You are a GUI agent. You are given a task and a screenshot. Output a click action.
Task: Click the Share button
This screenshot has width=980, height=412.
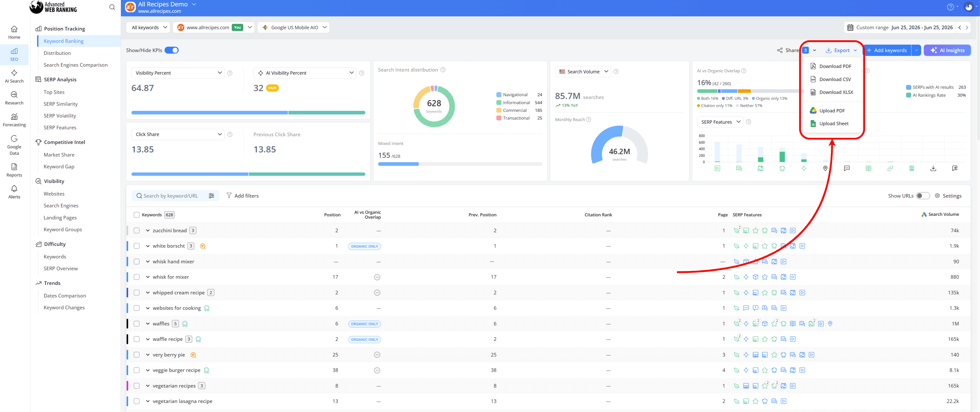coord(788,50)
